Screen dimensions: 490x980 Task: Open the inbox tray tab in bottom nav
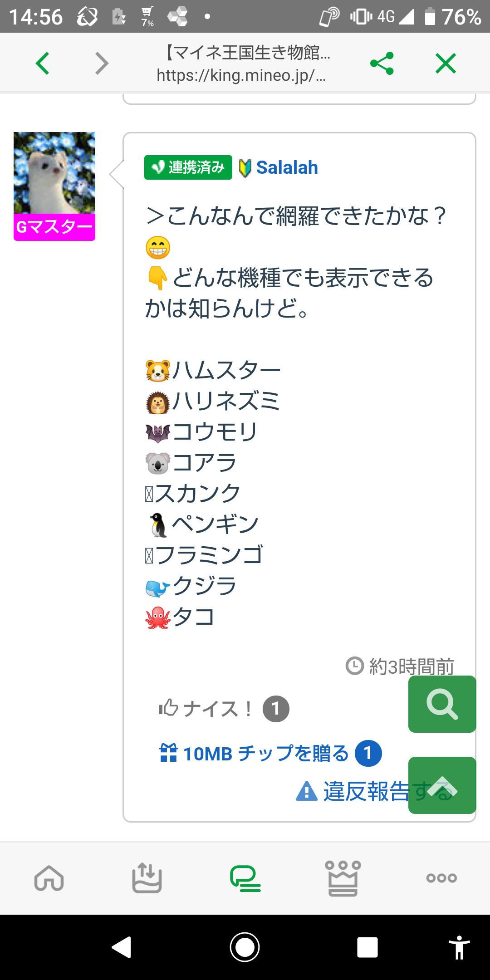pyautogui.click(x=147, y=878)
